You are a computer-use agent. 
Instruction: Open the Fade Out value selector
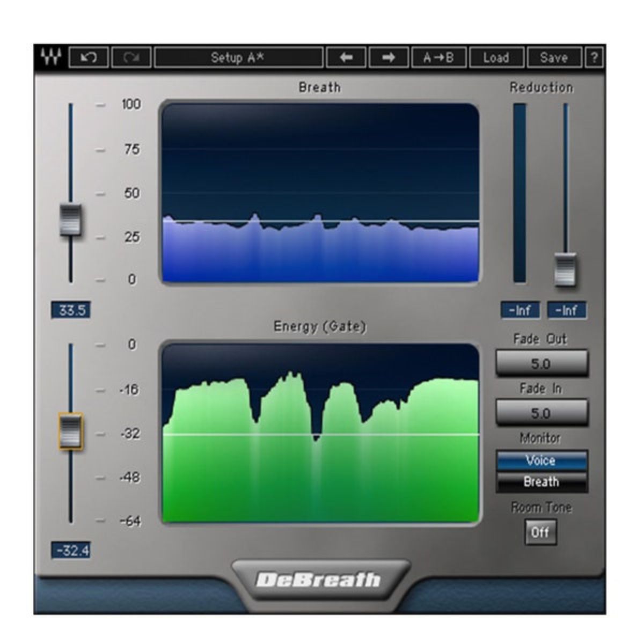[541, 362]
